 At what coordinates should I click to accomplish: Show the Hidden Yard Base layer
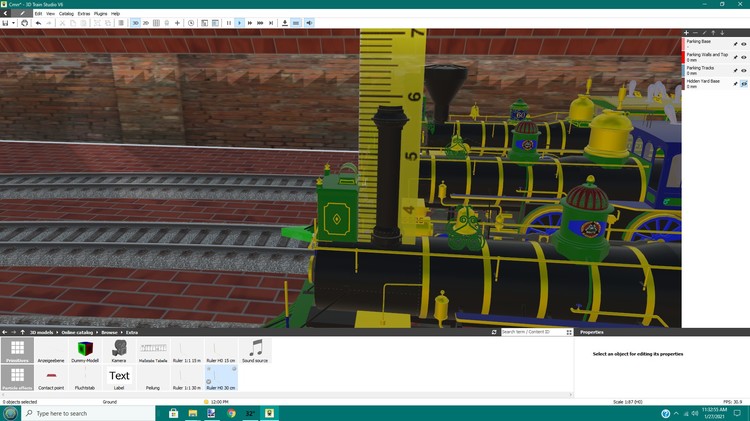coord(744,83)
